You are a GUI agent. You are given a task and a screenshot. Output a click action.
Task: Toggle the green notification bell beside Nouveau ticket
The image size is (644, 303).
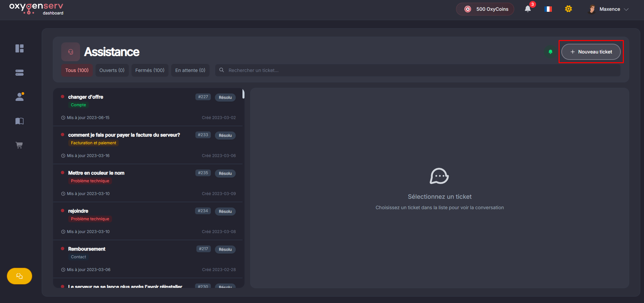point(550,52)
